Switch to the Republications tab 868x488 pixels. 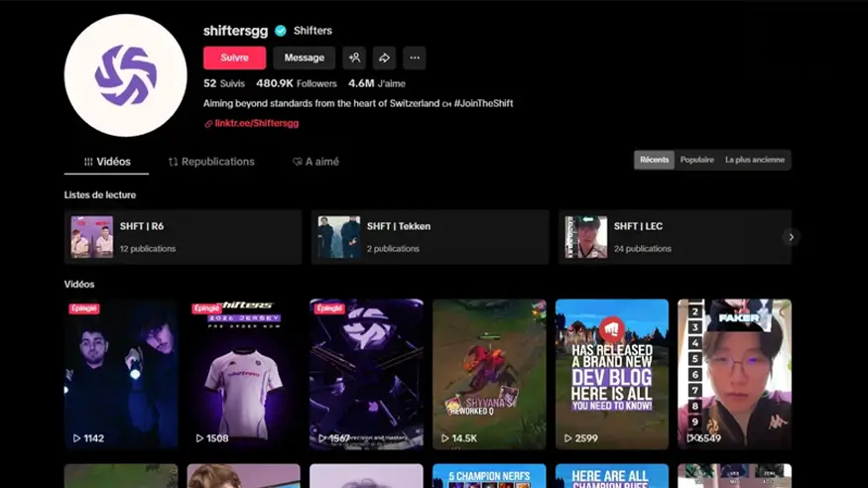tap(211, 162)
